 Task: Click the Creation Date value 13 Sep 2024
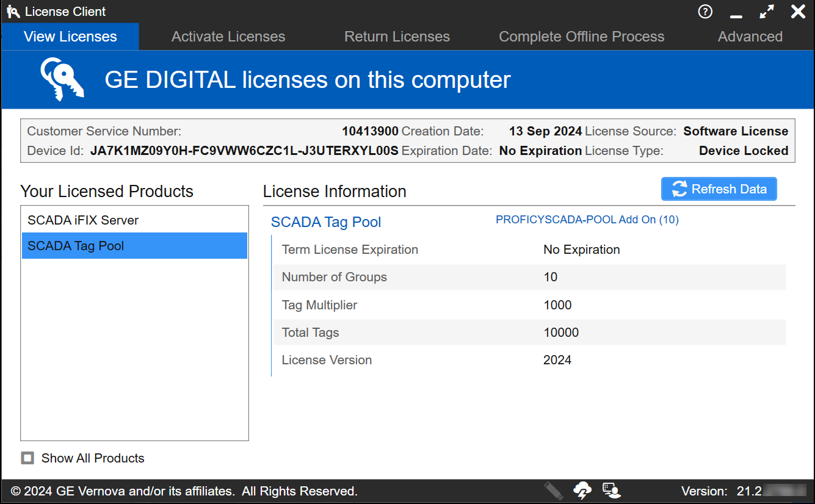(546, 131)
